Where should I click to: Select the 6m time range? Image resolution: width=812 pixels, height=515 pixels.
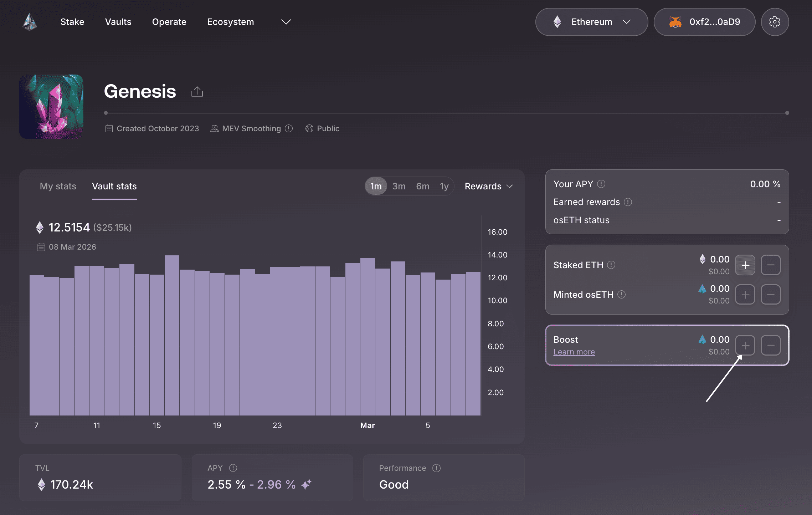(x=423, y=186)
